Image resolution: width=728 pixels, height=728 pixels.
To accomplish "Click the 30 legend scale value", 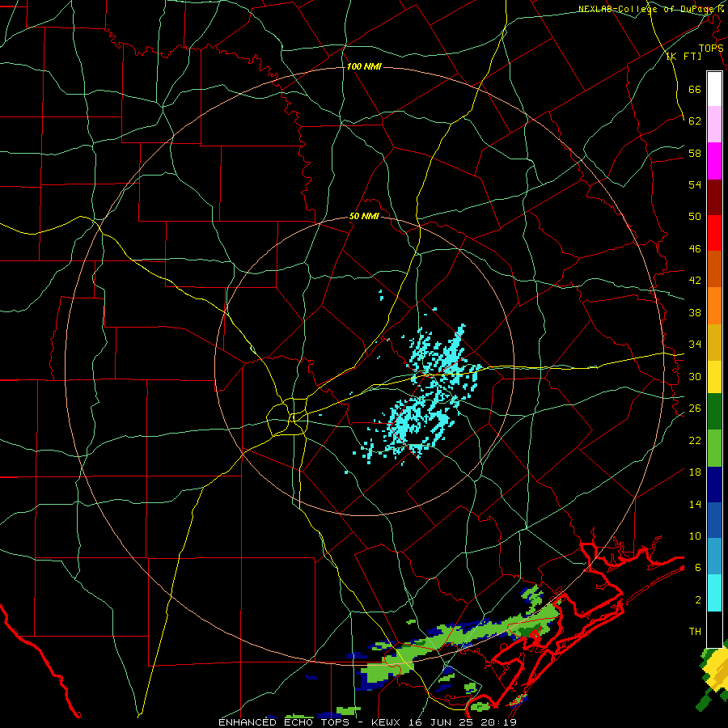I will pyautogui.click(x=695, y=376).
